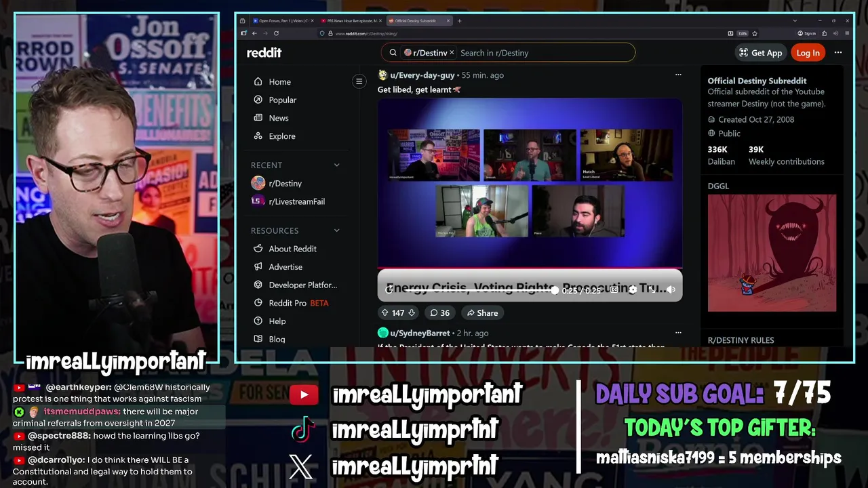Upvote the post with 147 points
868x488 pixels.
click(x=385, y=312)
